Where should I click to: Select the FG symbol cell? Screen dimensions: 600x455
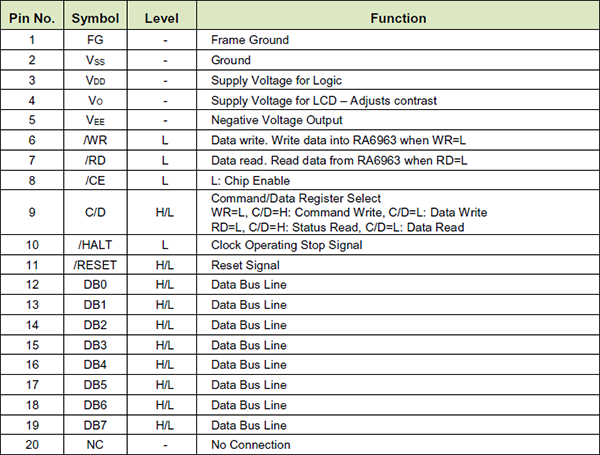[x=96, y=40]
